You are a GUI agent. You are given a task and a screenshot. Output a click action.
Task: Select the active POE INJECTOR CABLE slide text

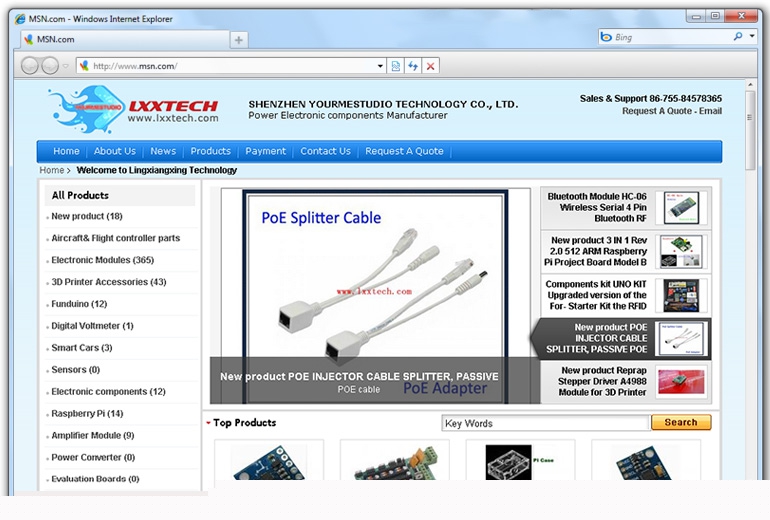pyautogui.click(x=597, y=338)
